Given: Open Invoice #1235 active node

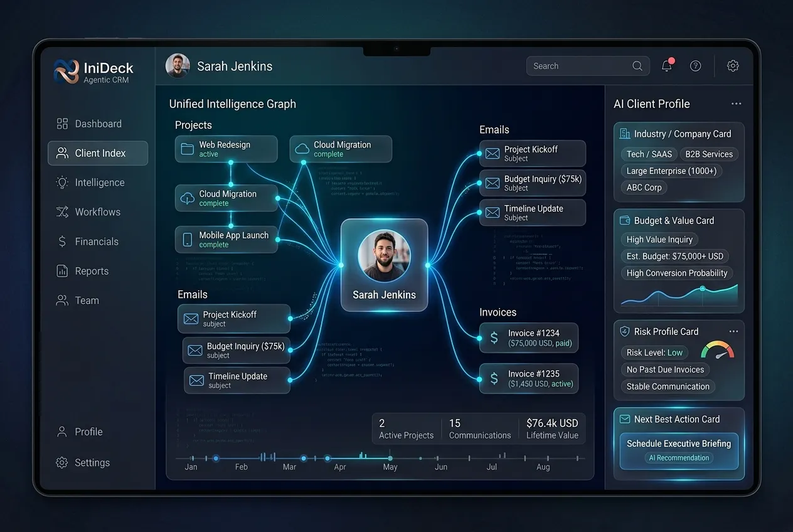Looking at the screenshot, I should click(529, 378).
